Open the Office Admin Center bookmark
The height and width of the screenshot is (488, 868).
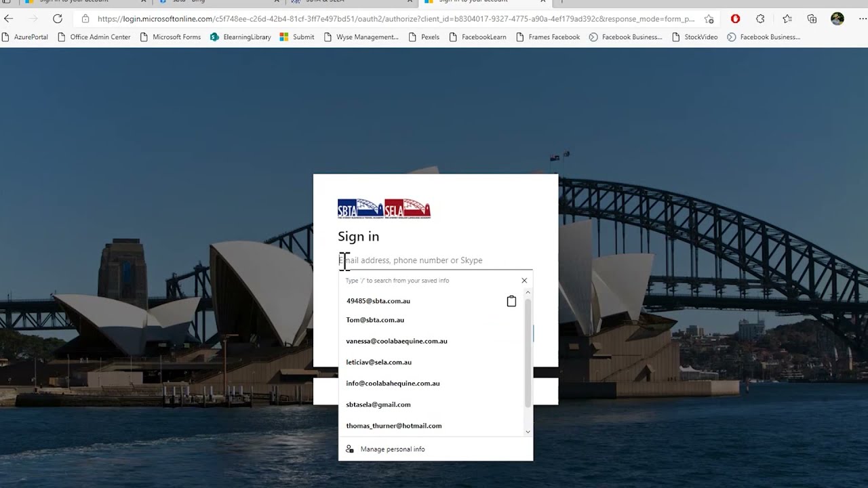[94, 37]
